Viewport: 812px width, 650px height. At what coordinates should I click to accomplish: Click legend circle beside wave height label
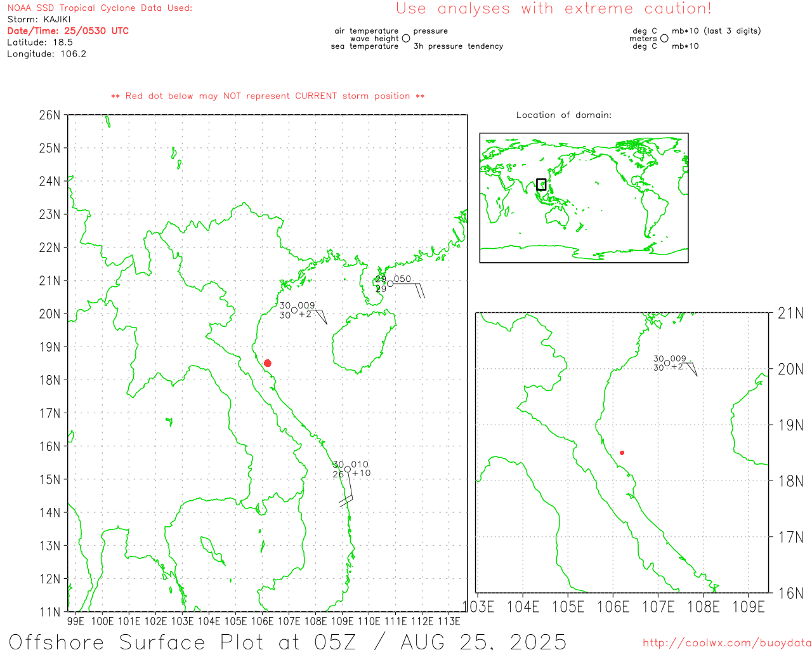pyautogui.click(x=406, y=38)
